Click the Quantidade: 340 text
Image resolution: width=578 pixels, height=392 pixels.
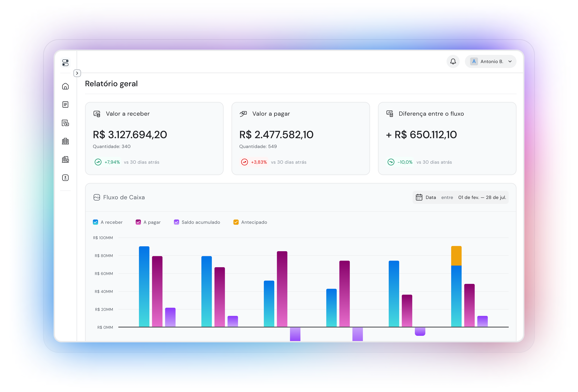(112, 146)
